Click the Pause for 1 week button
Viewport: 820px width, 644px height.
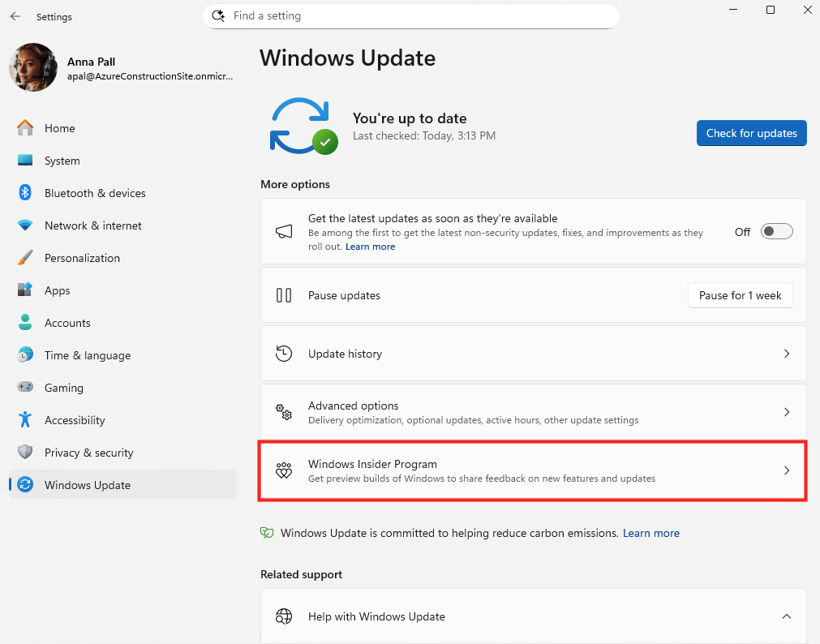(740, 295)
